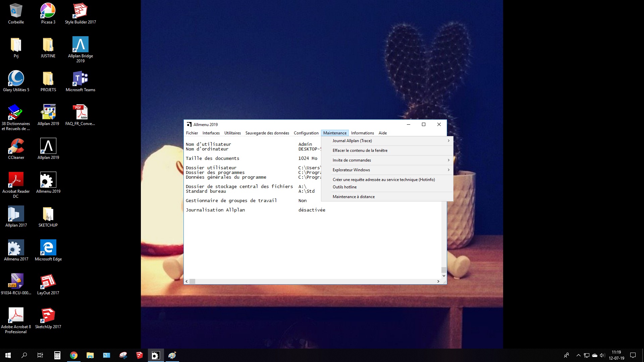Open the Corbeille recycle bin icon
Screen dimensions: 644x362
coord(16,14)
